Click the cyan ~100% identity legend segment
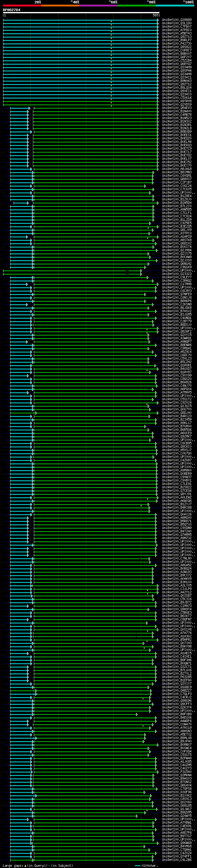Image resolution: width=197 pixels, height=868 pixels. click(175, 6)
